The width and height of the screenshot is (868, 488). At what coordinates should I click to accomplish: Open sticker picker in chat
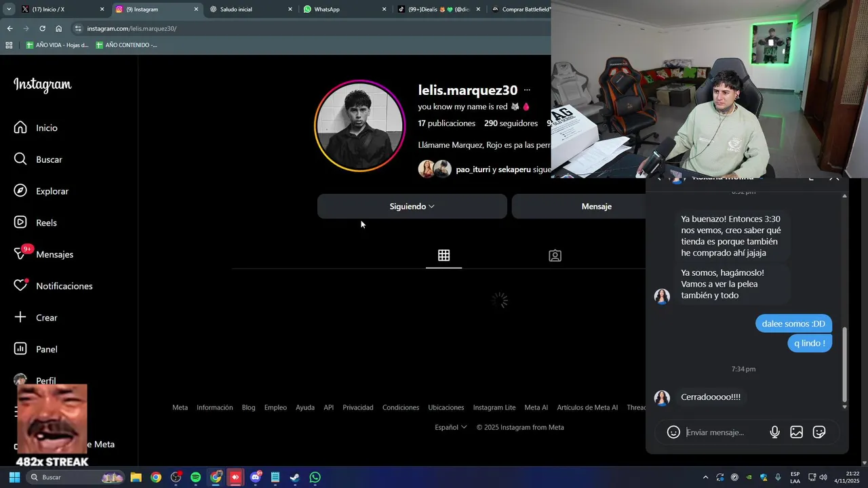pyautogui.click(x=819, y=432)
